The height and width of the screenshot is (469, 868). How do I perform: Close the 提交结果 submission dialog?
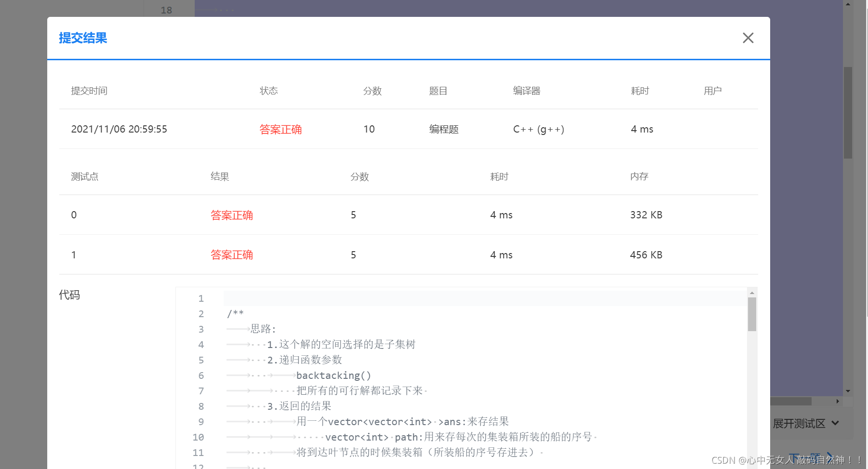[748, 38]
